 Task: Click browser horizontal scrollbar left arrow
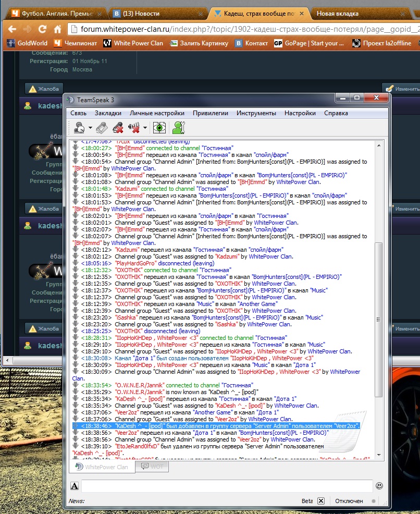7,360
